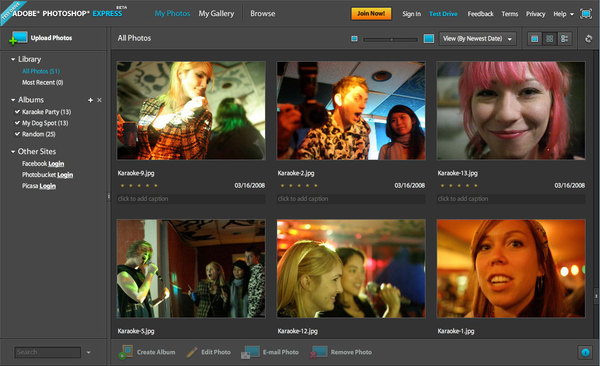Rate Karaoke-13.jpg with stars
Image resolution: width=600 pixels, height=366 pixels.
[x=459, y=186]
